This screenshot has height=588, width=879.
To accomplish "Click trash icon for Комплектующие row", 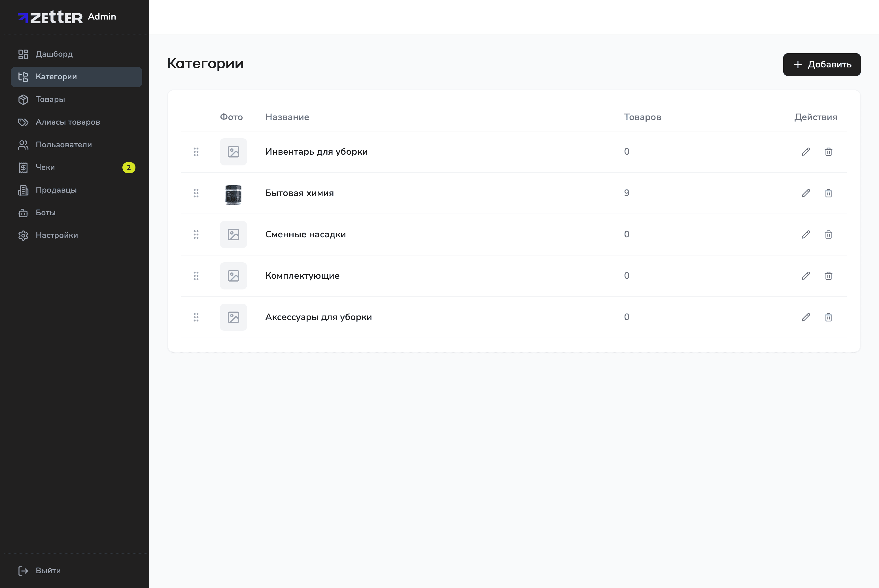I will [828, 276].
